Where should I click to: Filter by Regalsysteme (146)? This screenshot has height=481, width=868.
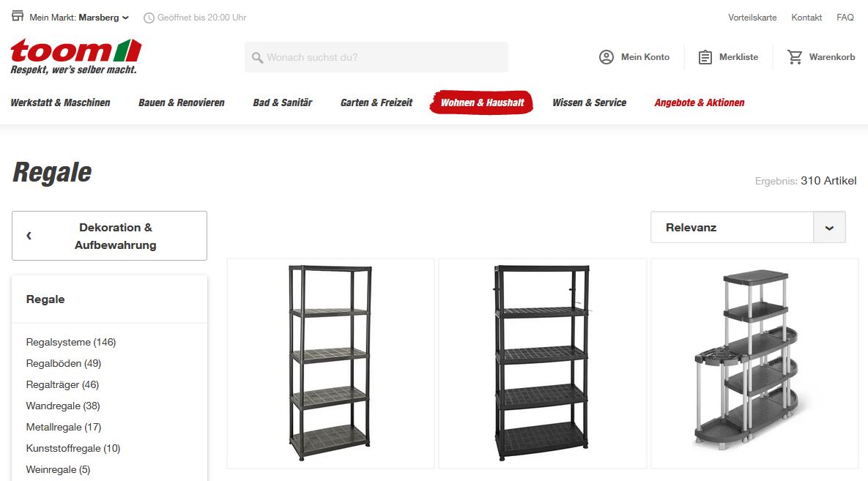pyautogui.click(x=71, y=342)
